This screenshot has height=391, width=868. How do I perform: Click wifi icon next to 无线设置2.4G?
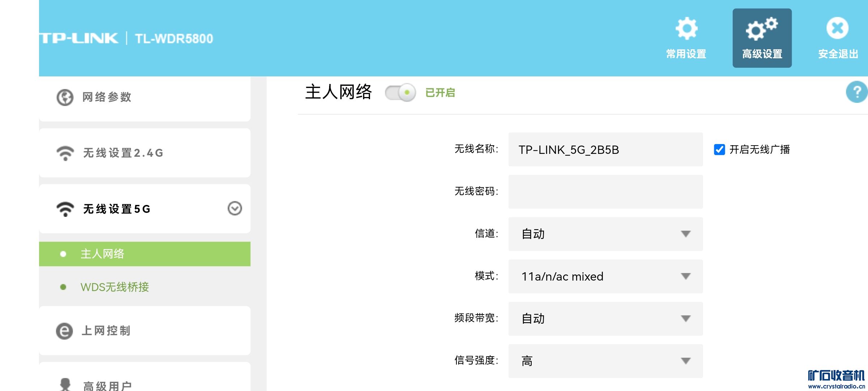[x=65, y=153]
